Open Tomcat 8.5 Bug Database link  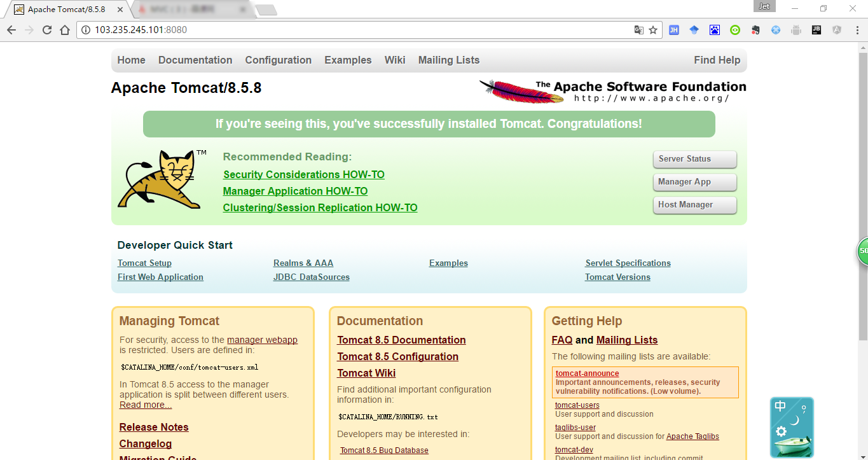pyautogui.click(x=384, y=450)
